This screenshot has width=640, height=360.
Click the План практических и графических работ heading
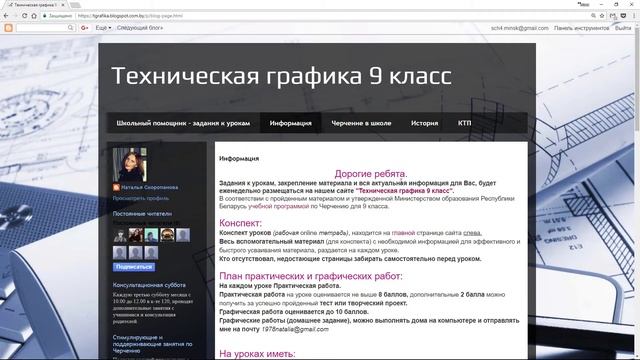click(311, 276)
